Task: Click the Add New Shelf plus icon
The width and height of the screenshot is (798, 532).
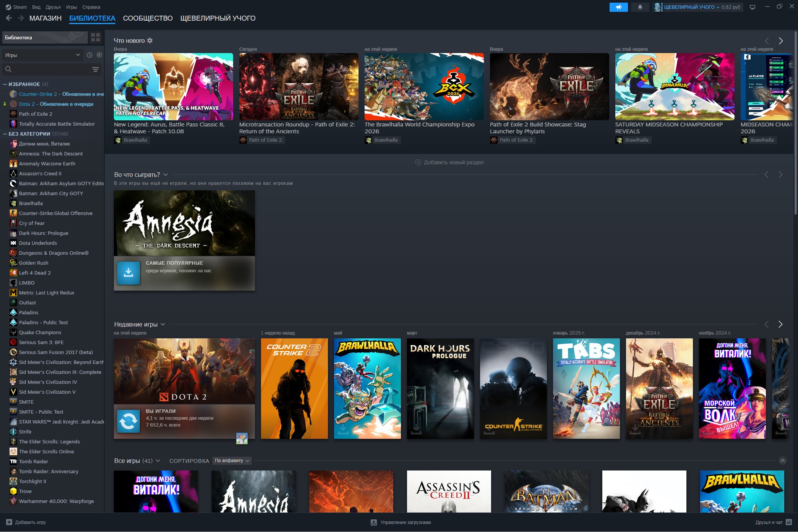Action: [418, 162]
